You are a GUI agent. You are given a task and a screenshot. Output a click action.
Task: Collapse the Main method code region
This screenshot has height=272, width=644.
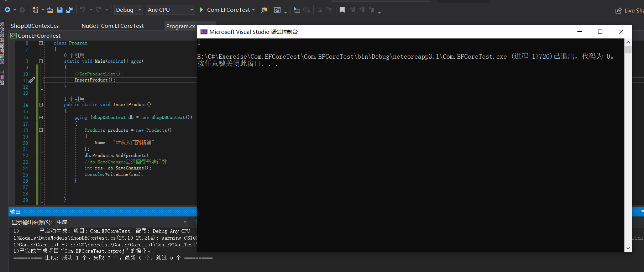coord(41,61)
